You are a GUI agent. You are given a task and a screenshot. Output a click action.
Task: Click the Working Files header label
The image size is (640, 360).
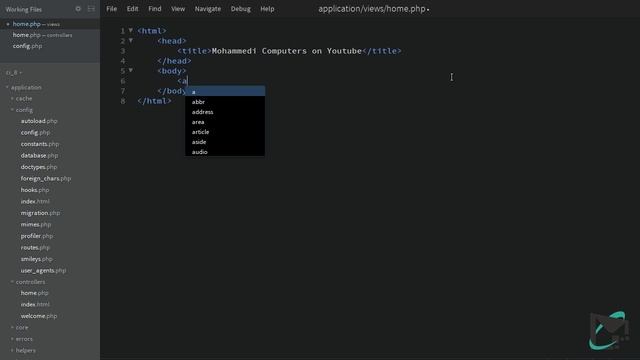point(24,9)
